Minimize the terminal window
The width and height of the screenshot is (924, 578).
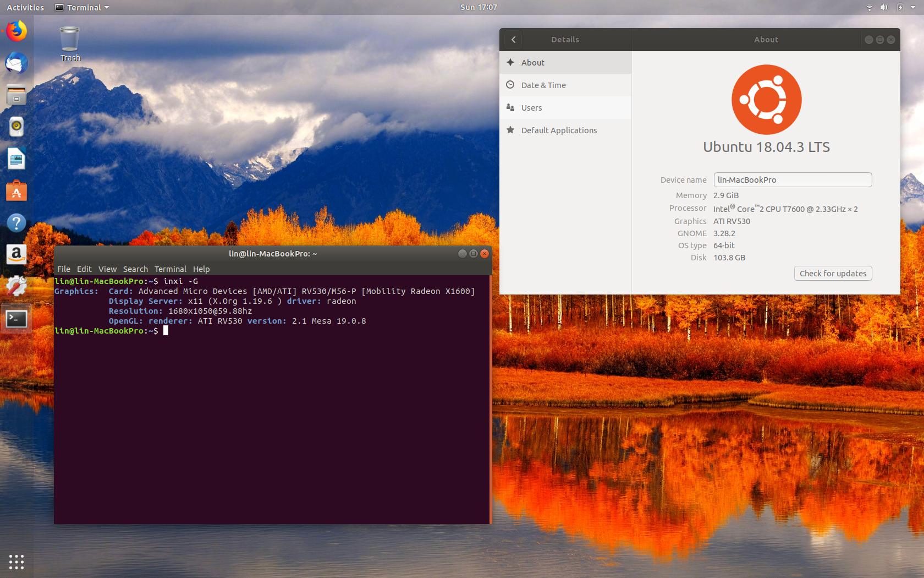pos(463,254)
